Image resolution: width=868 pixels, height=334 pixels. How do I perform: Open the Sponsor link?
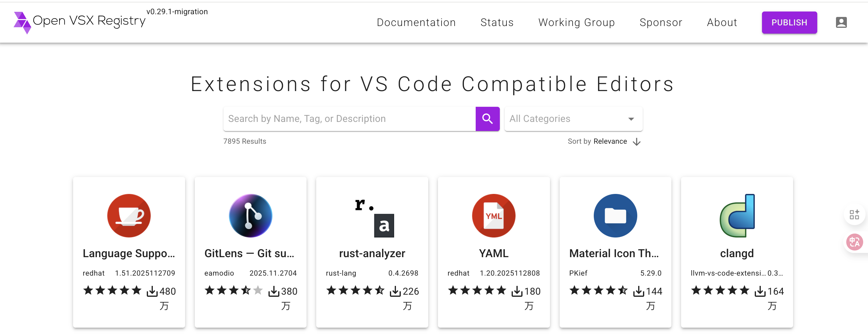[661, 22]
